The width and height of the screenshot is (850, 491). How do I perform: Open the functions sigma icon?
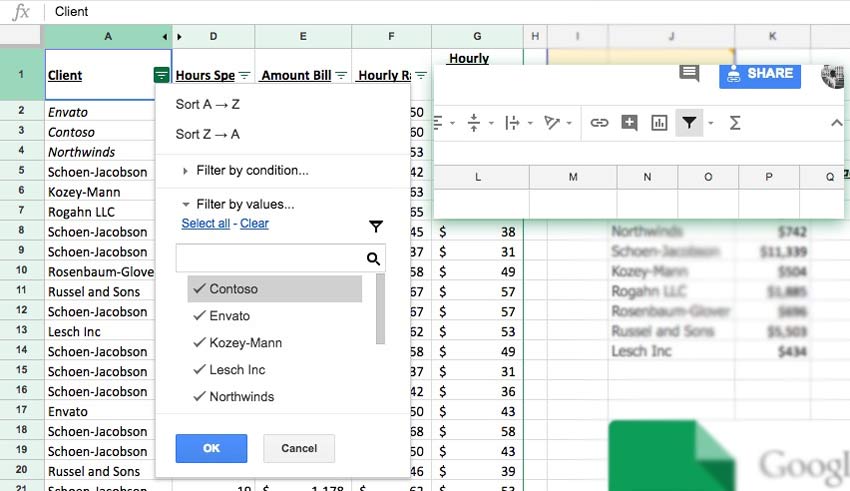(x=735, y=122)
